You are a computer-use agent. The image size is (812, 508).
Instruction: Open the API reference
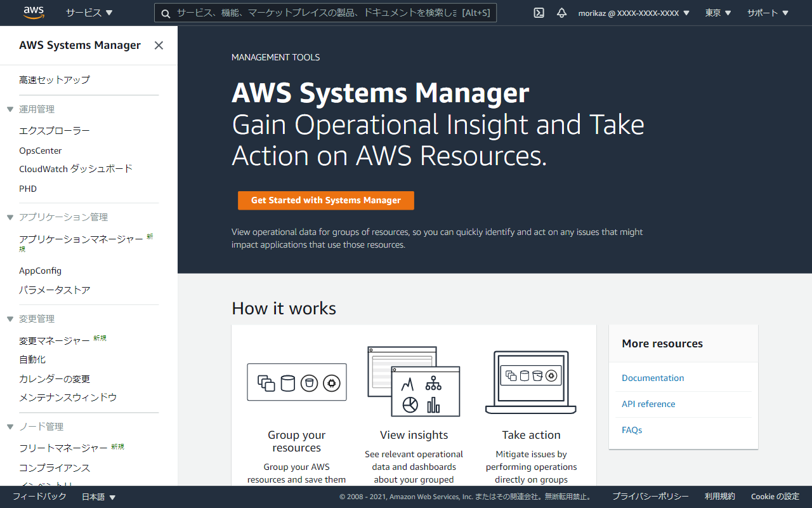click(x=648, y=404)
